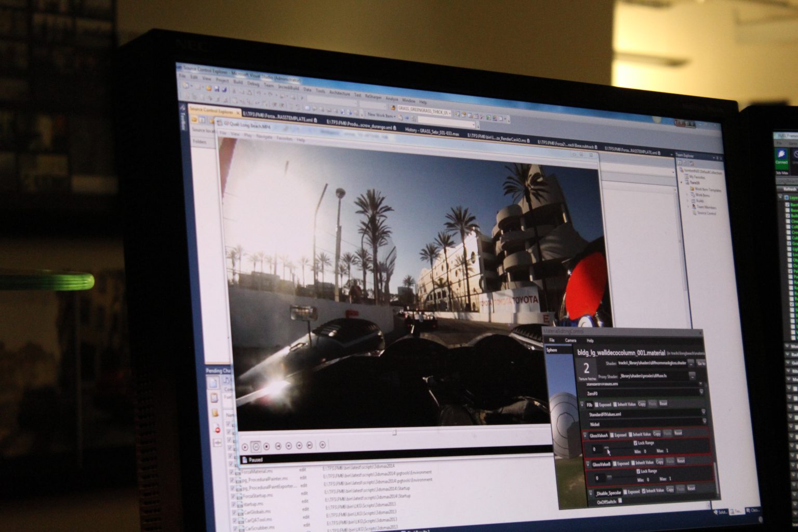
Task: Check Inherit Value for _Disable_Specular
Action: coord(644,491)
